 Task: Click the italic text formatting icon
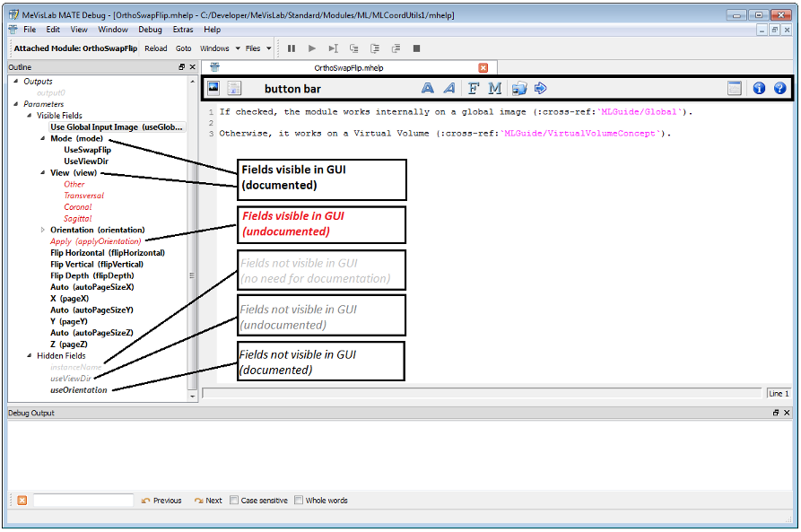pyautogui.click(x=450, y=88)
